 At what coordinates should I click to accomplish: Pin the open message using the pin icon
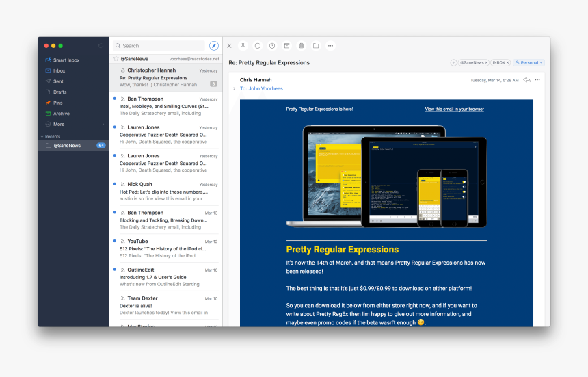coord(243,46)
